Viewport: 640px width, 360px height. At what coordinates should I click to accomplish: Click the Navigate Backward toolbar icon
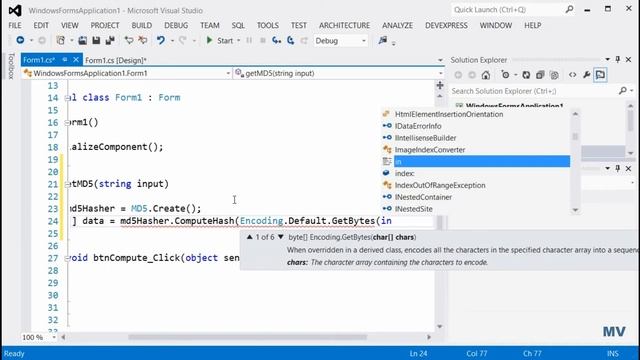[x=20, y=40]
